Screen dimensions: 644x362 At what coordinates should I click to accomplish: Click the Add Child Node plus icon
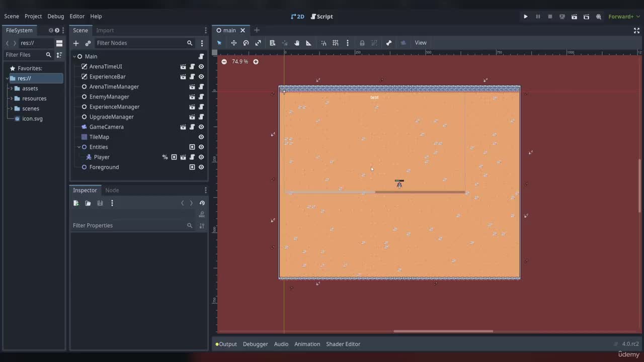(x=76, y=43)
